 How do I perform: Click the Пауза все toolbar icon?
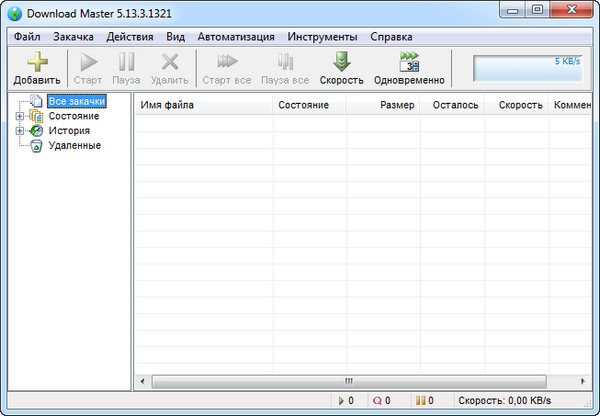[x=285, y=62]
